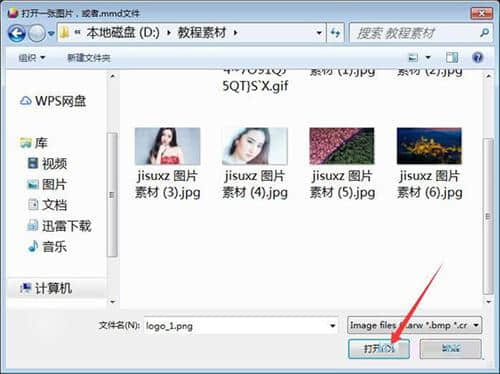Select thumbnail jisuxz 图片素材 (3).jpg
This screenshot has width=500, height=374.
(167, 164)
